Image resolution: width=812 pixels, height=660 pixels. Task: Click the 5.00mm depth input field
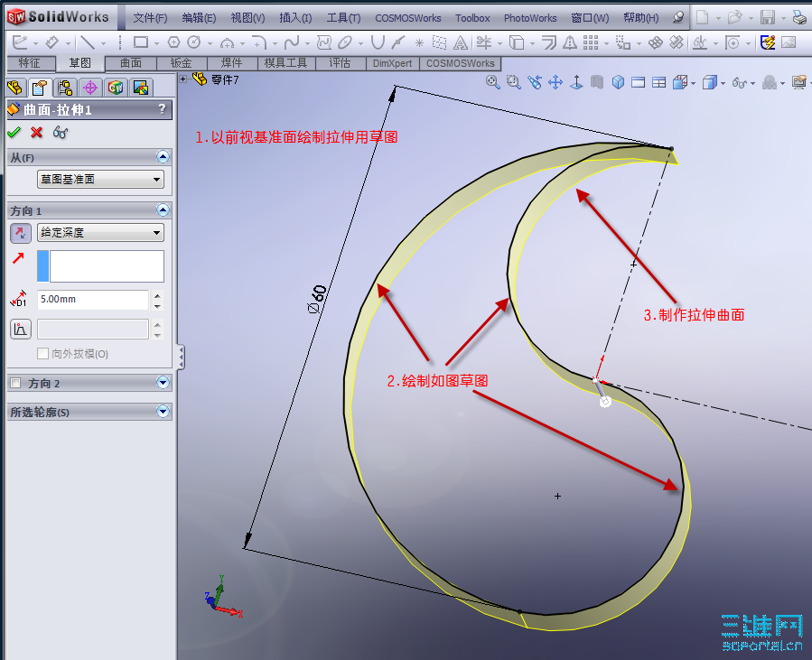pos(93,300)
